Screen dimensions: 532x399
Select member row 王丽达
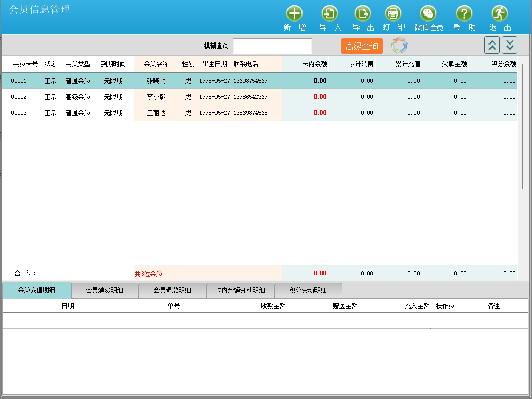pyautogui.click(x=156, y=113)
